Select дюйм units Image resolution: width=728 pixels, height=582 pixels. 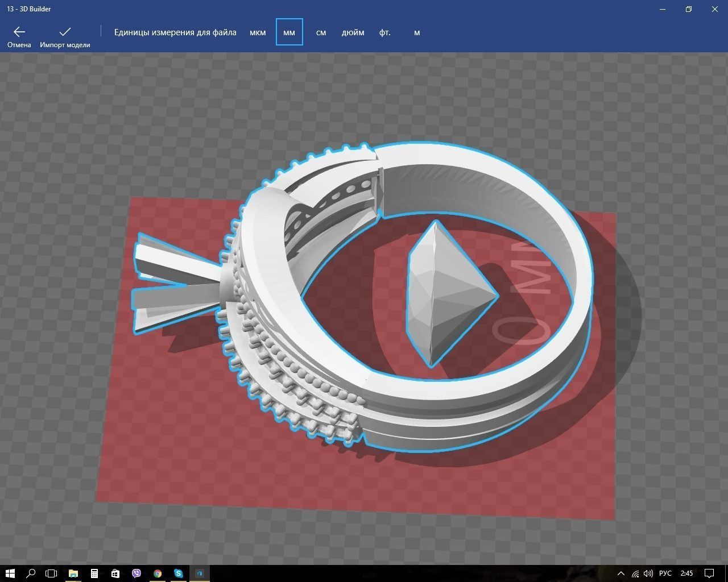coord(353,32)
